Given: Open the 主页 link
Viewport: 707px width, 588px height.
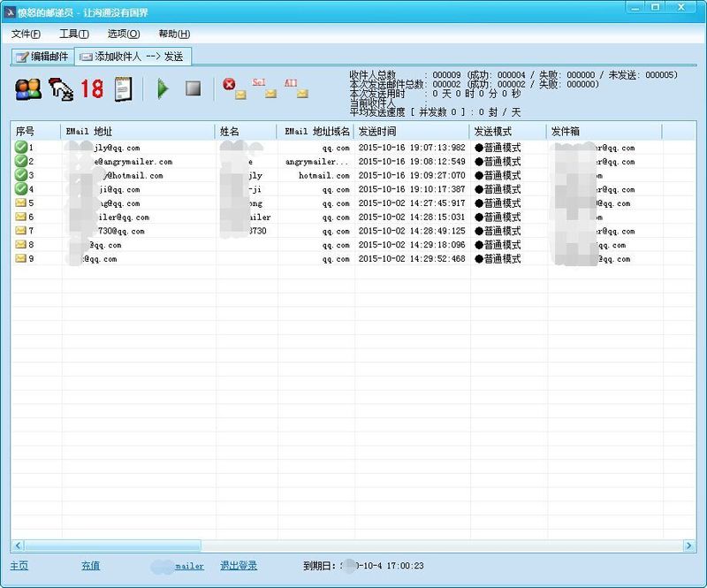Looking at the screenshot, I should click(19, 565).
